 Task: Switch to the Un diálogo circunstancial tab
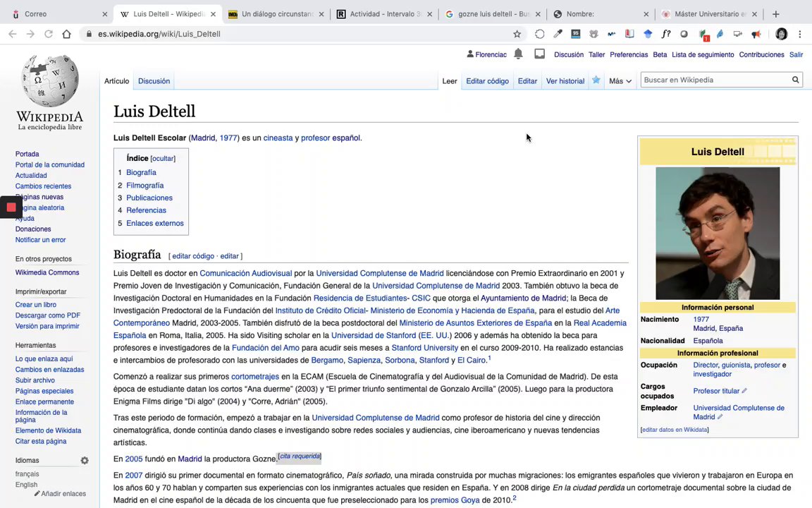277,14
